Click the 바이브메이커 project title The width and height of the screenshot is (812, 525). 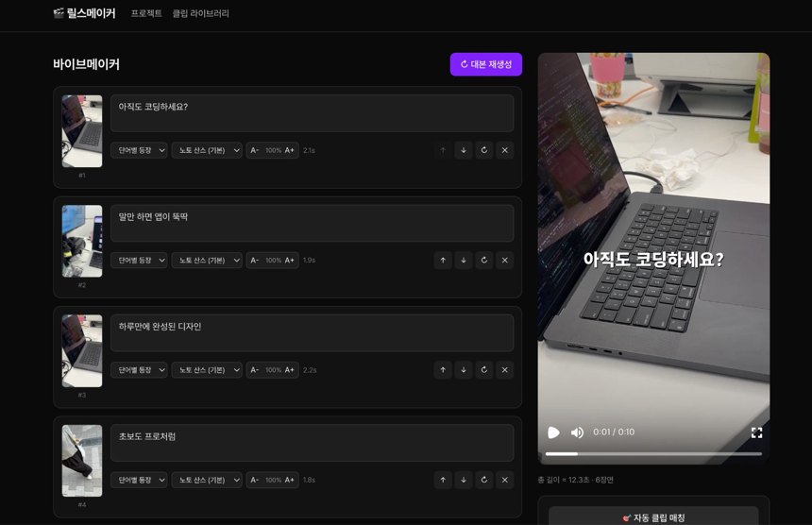87,64
